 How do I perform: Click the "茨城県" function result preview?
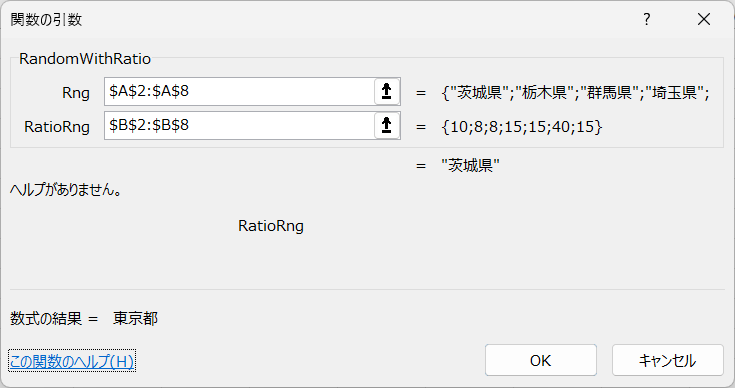[x=471, y=165]
